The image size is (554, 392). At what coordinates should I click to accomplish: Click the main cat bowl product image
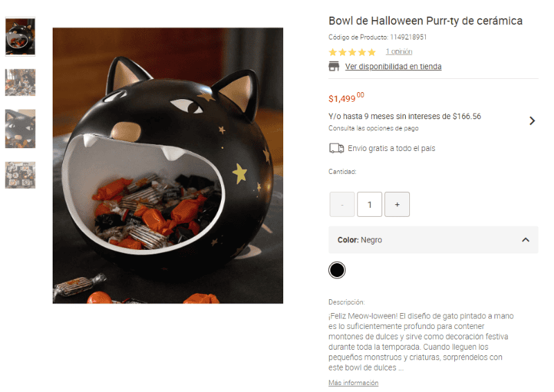[168, 166]
